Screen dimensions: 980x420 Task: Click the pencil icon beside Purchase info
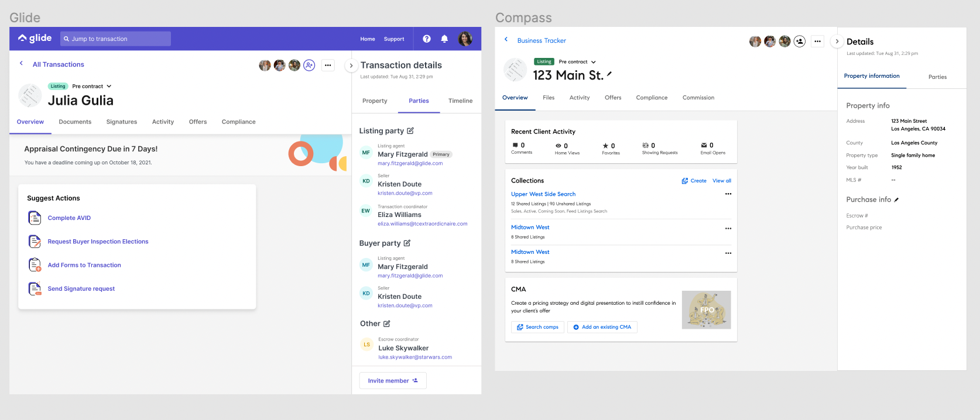pos(896,199)
